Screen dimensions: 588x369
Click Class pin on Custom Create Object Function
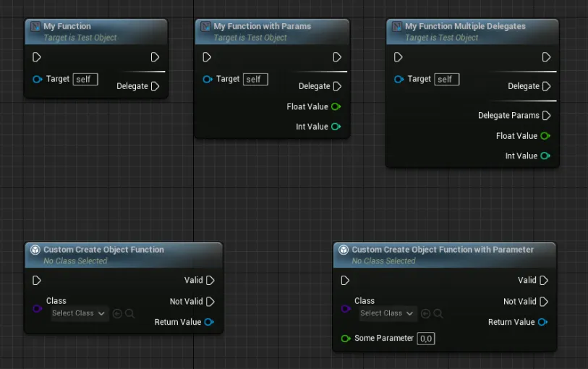37,309
